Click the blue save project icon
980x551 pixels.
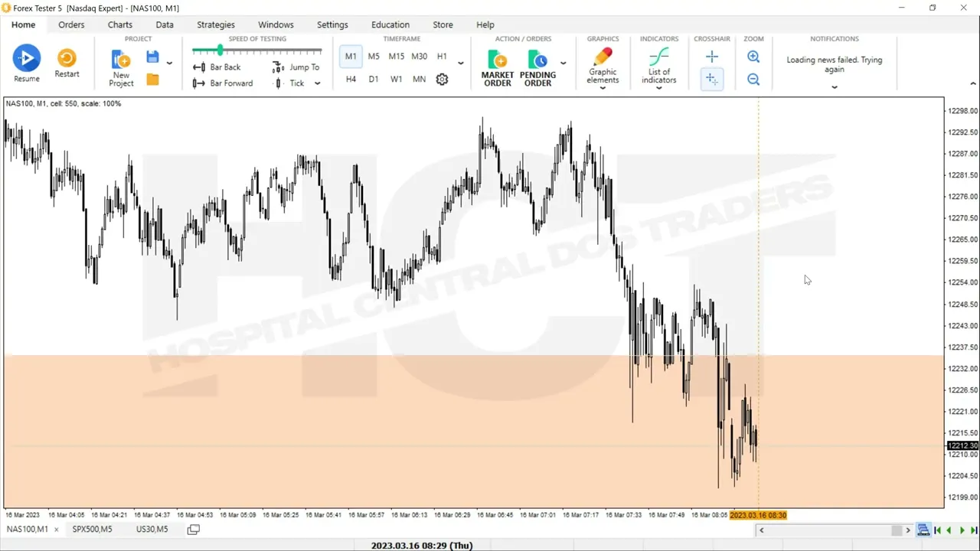pos(152,57)
